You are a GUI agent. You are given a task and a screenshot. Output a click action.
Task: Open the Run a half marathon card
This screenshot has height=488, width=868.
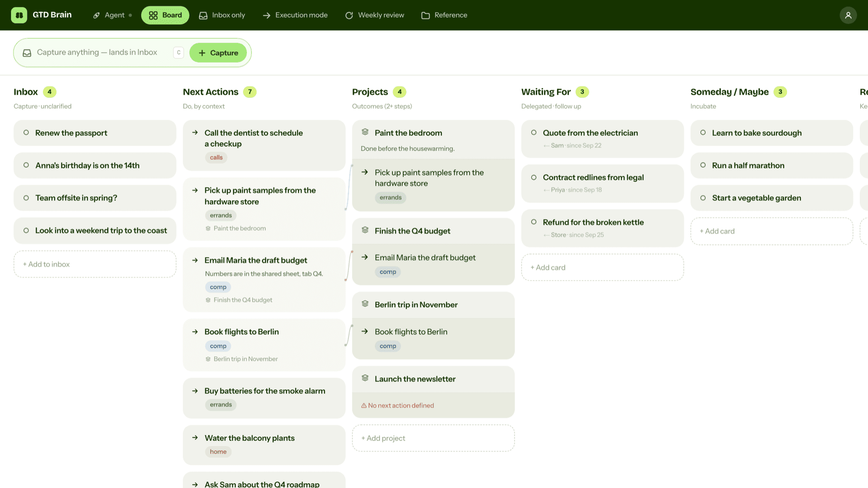coord(772,165)
